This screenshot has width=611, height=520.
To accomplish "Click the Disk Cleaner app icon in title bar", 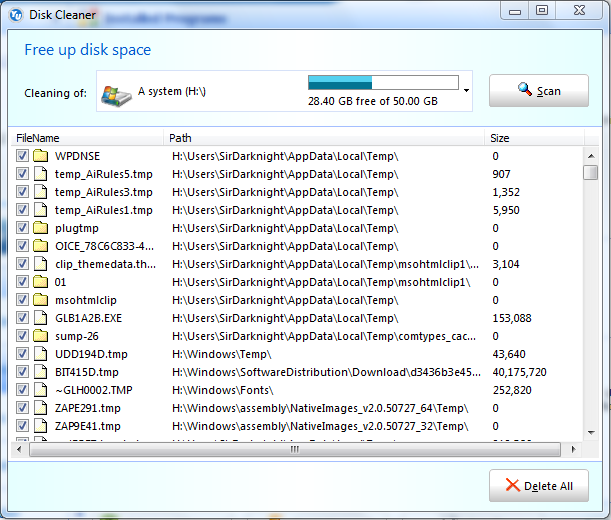I will coord(16,15).
